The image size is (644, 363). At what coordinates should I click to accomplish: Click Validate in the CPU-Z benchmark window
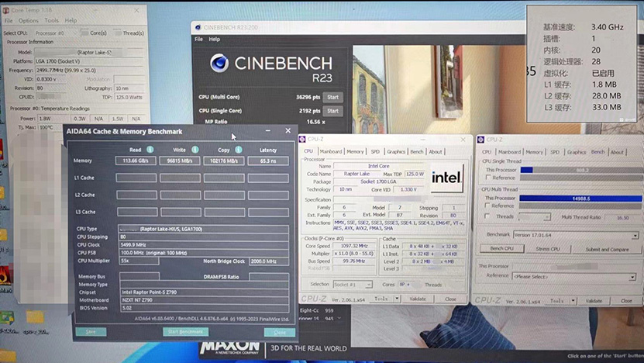(x=594, y=301)
